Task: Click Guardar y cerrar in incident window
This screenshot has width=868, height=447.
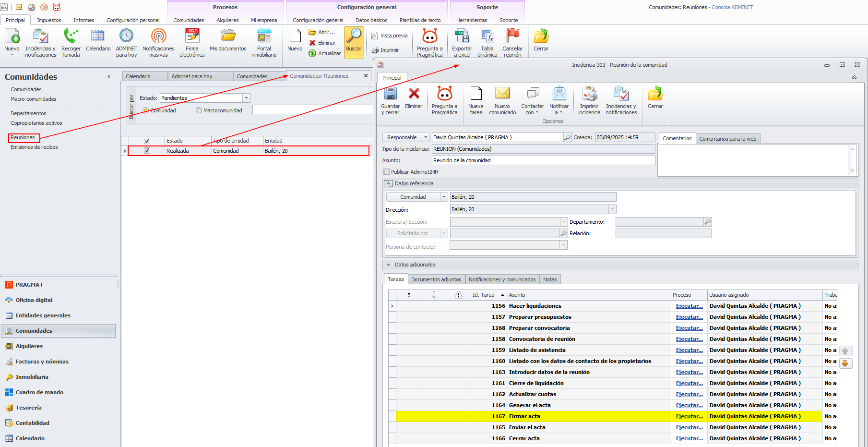Action: 390,94
